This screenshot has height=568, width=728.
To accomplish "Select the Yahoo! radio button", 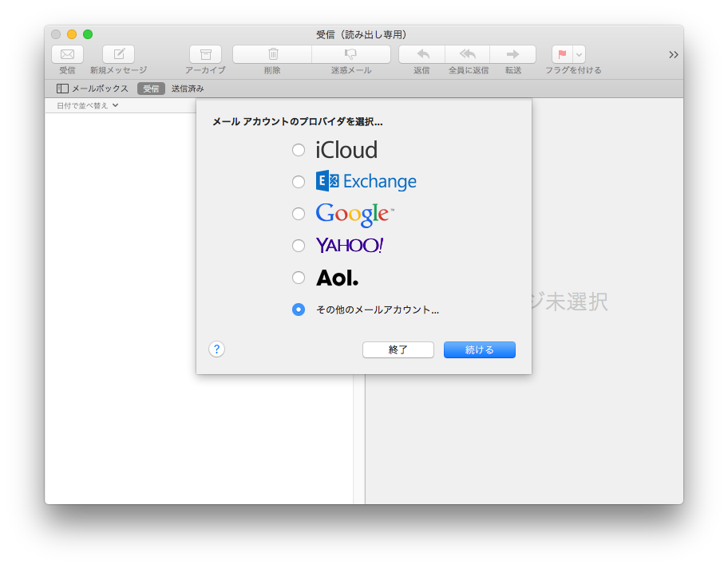I will 299,246.
